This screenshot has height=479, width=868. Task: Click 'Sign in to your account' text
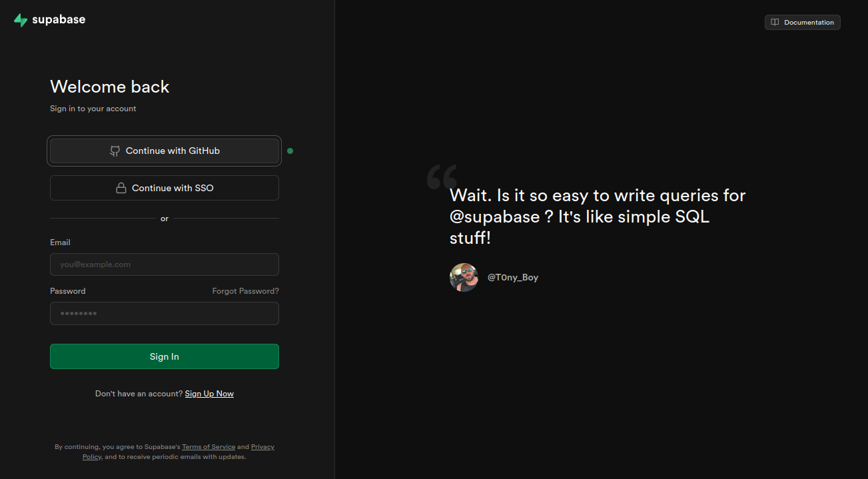tap(93, 109)
